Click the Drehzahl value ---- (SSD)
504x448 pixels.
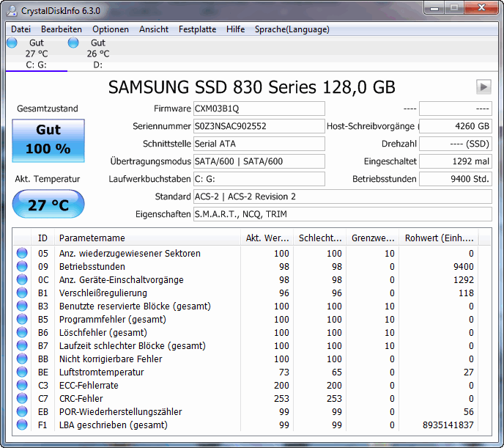tap(456, 144)
